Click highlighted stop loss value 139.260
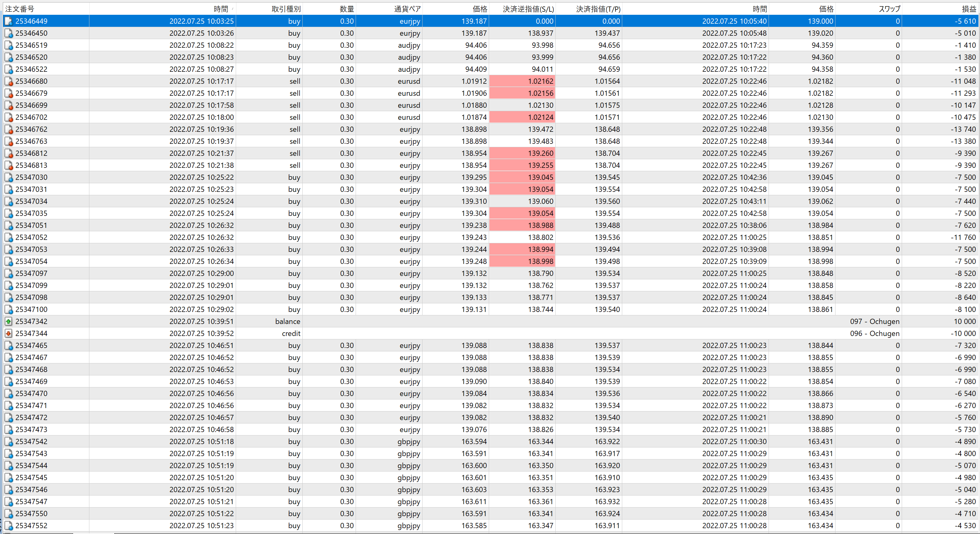 coord(522,153)
